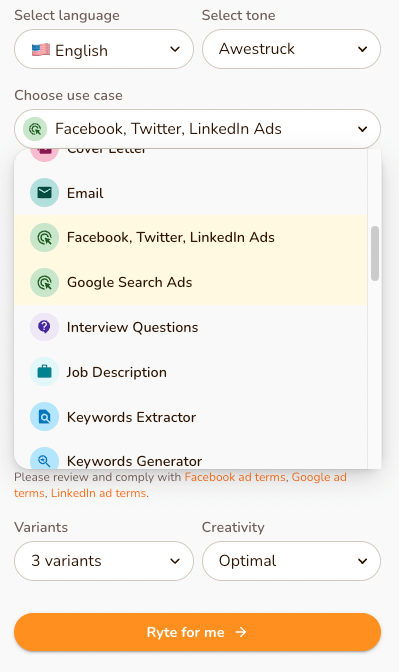Choose Interview Questions use case option
The width and height of the screenshot is (399, 672).
click(191, 327)
